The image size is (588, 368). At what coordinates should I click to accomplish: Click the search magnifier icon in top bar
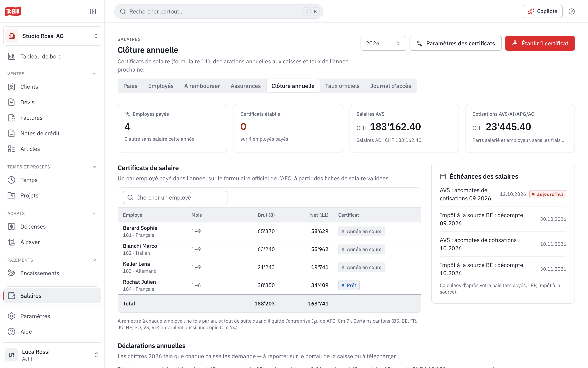tap(123, 11)
